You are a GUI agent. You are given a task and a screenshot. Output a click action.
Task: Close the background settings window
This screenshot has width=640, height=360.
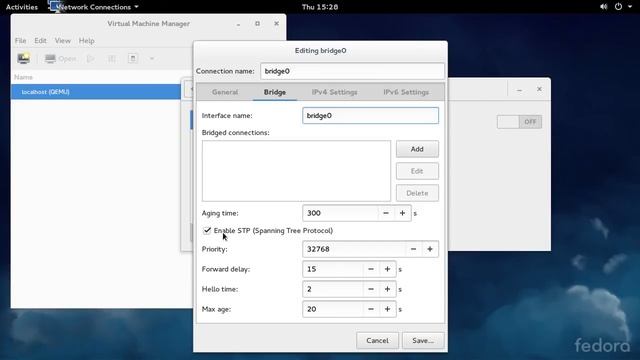539,89
